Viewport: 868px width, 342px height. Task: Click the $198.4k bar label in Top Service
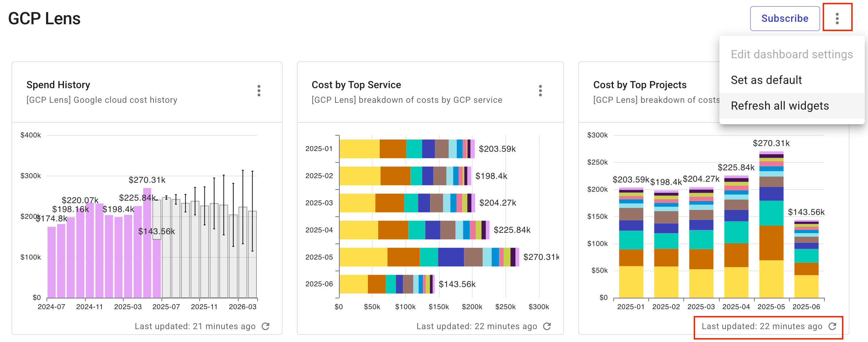point(491,176)
